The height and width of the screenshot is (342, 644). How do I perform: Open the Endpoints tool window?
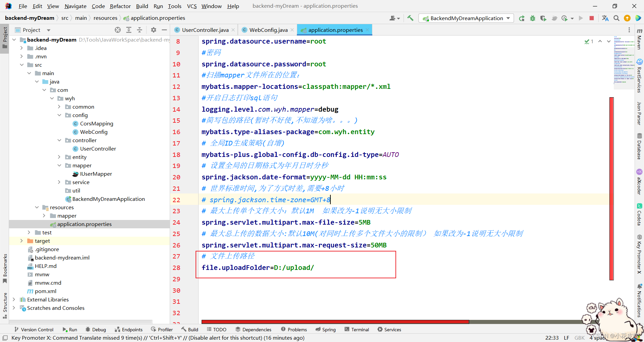pyautogui.click(x=129, y=330)
